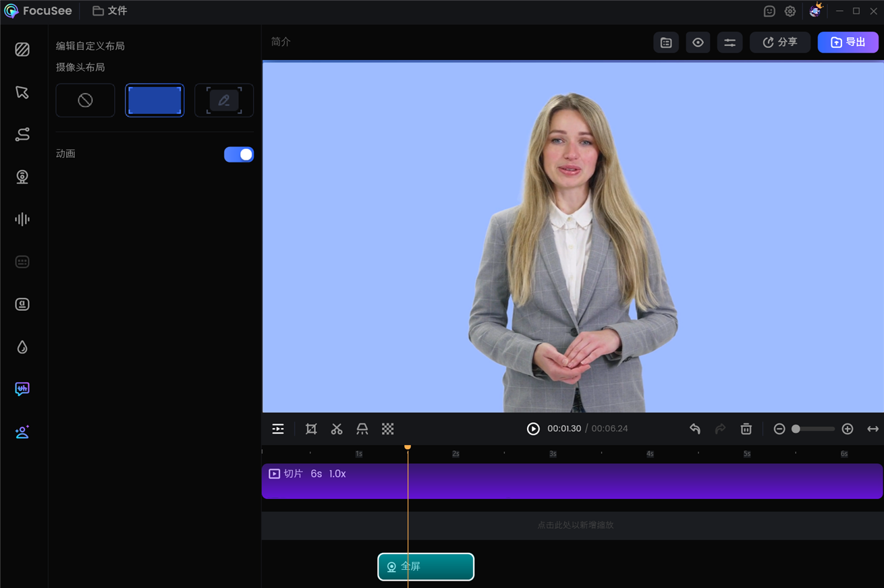This screenshot has height=588, width=884.
Task: Click the 导出 export button
Action: 848,42
